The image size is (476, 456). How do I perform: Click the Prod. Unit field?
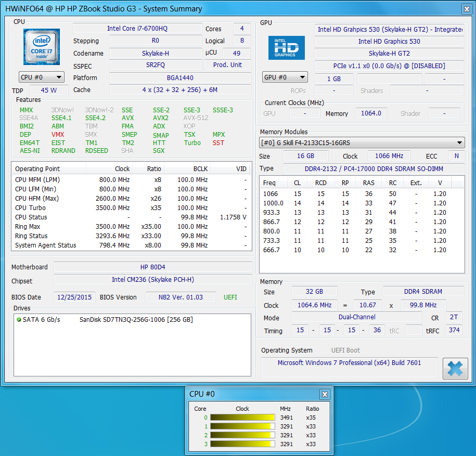227,65
